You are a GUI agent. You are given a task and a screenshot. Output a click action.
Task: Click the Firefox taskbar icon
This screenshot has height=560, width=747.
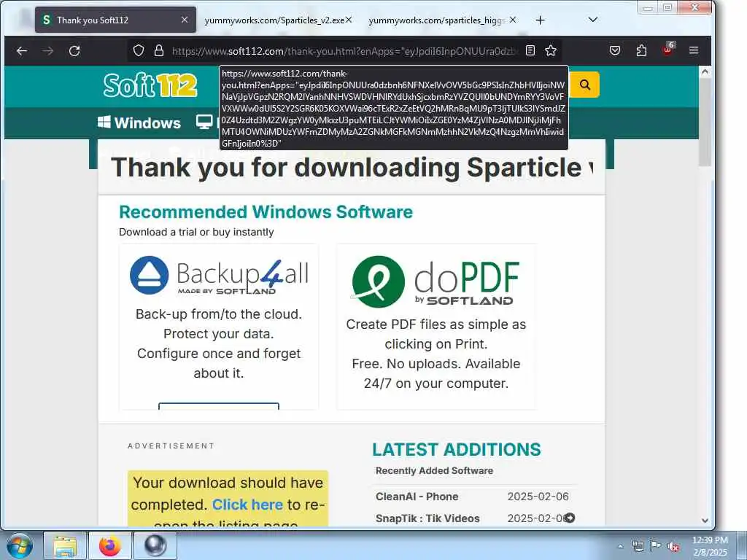pos(110,545)
